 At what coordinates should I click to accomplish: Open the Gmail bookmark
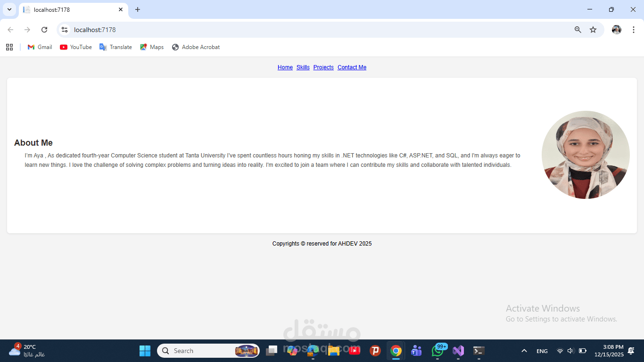(x=40, y=47)
